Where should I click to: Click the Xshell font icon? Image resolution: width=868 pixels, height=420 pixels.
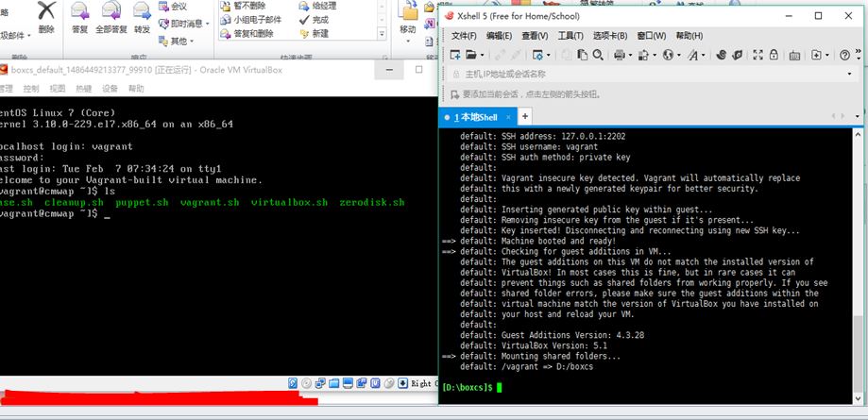[693, 55]
